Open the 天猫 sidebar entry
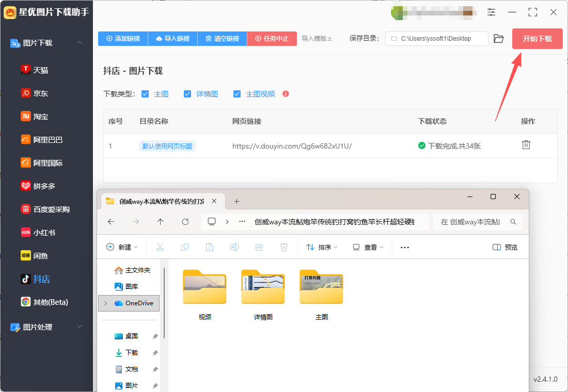The width and height of the screenshot is (568, 392). coord(35,70)
